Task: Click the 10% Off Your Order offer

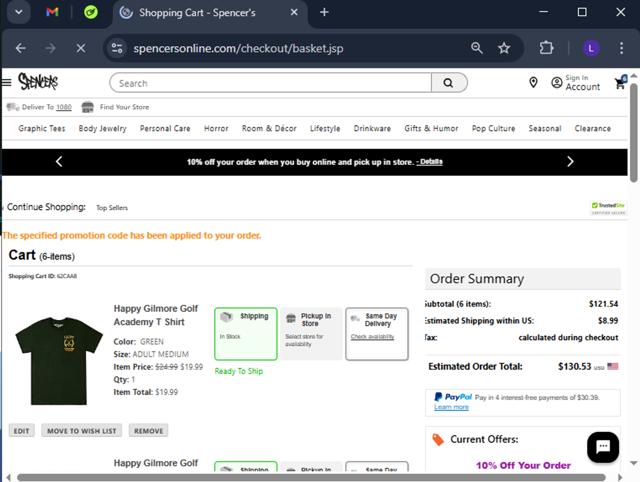Action: (523, 465)
